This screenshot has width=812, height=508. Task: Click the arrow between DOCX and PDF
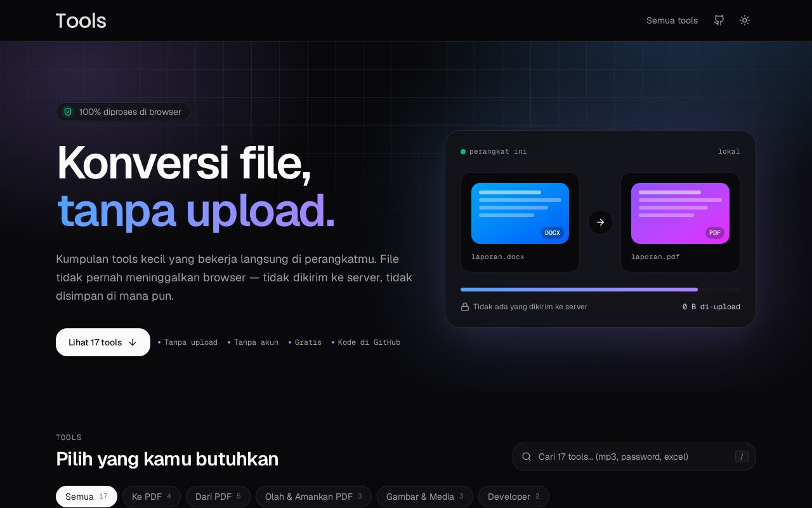600,222
